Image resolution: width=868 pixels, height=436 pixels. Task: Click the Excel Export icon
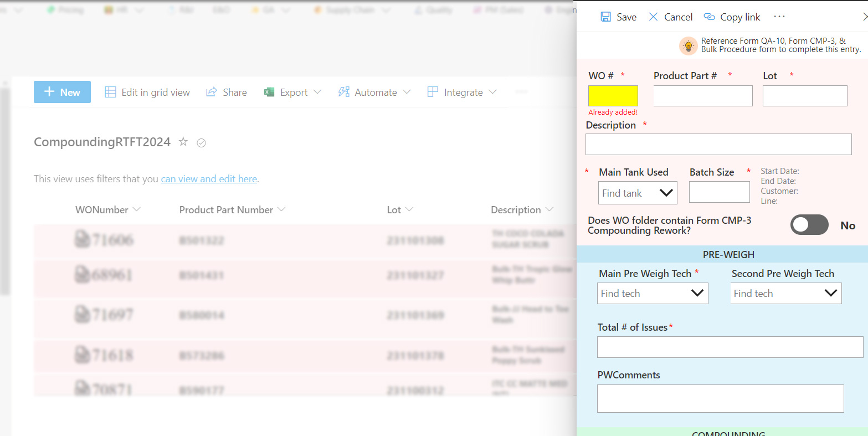tap(269, 92)
